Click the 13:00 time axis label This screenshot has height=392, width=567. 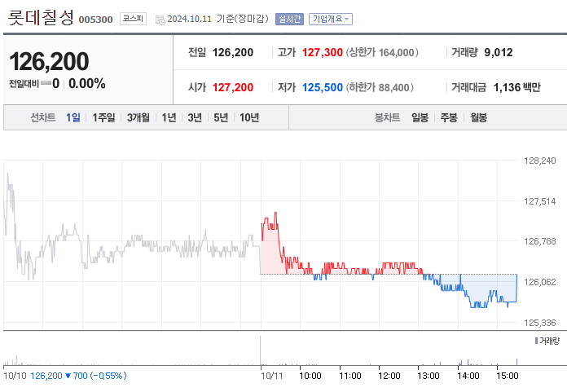pyautogui.click(x=429, y=376)
